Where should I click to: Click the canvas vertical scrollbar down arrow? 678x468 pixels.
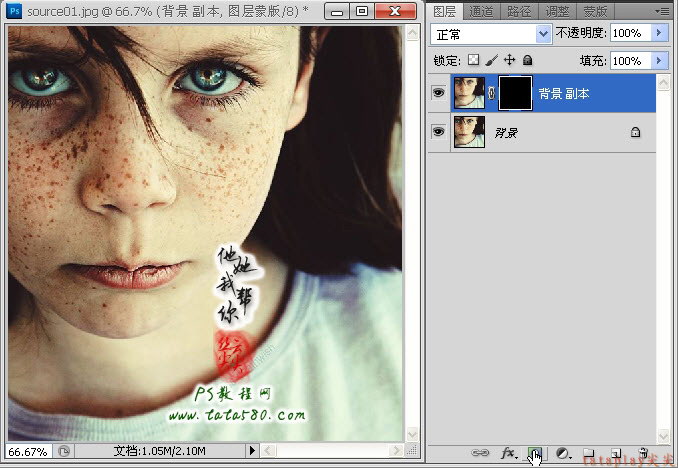coord(413,433)
